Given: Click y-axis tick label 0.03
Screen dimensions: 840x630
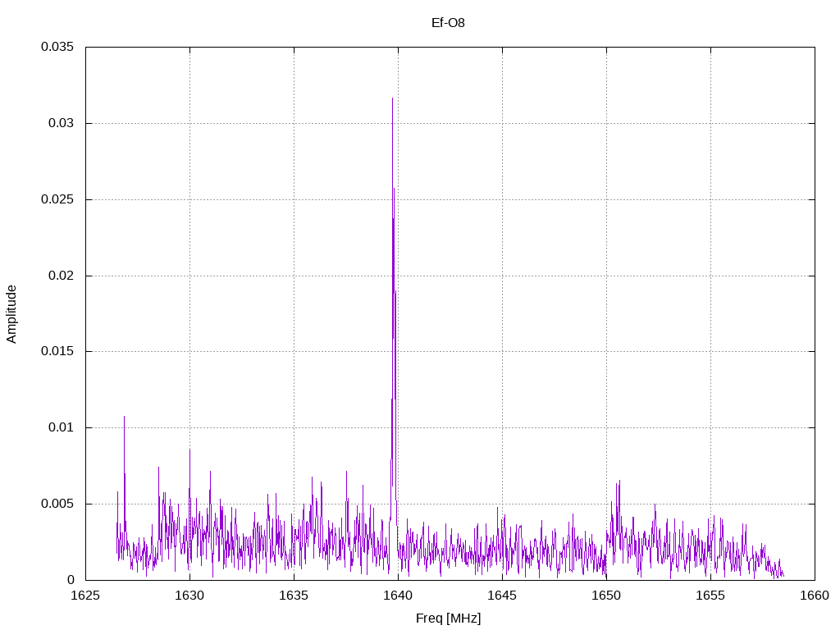Looking at the screenshot, I should click(x=61, y=123).
